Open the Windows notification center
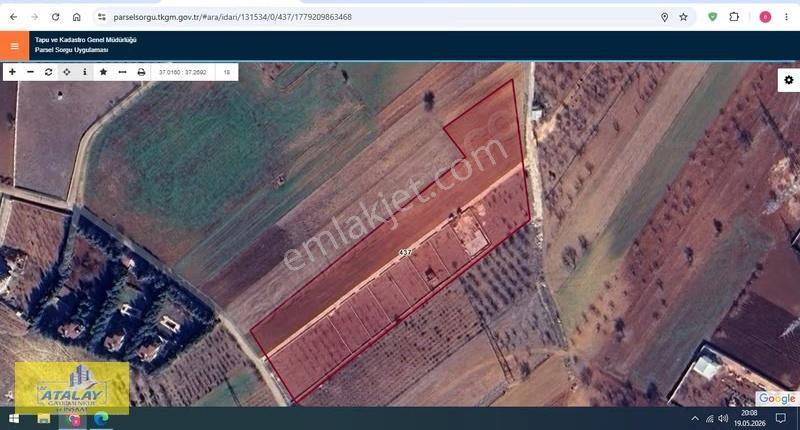 click(780, 419)
